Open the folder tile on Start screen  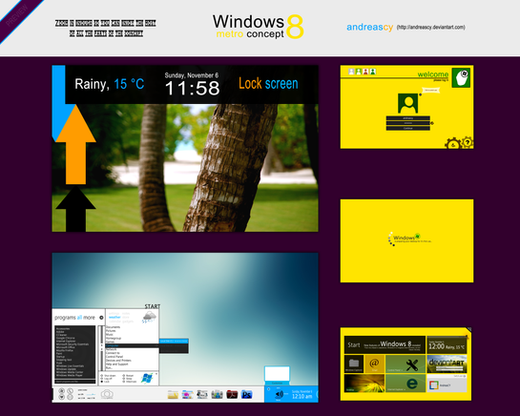pyautogui.click(x=354, y=364)
